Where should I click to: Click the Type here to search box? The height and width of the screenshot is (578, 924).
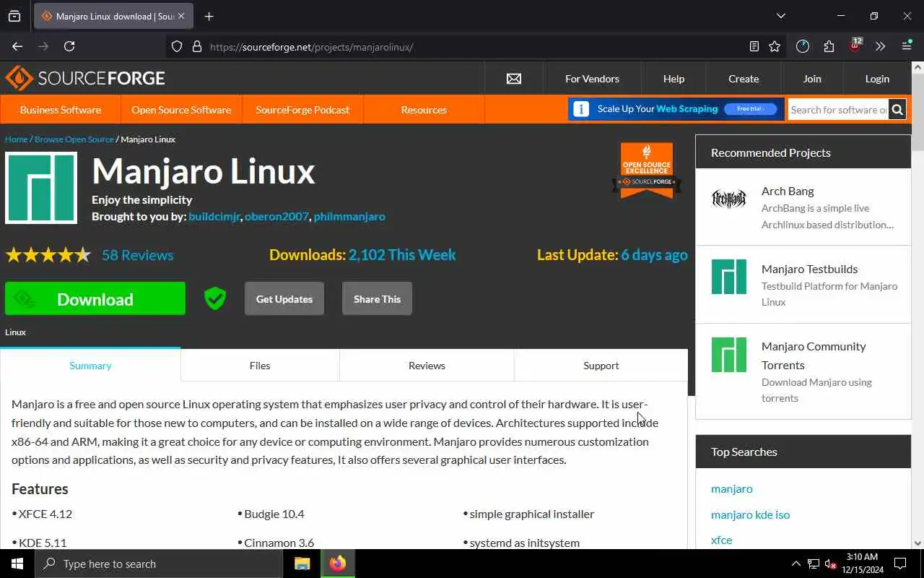(x=159, y=564)
